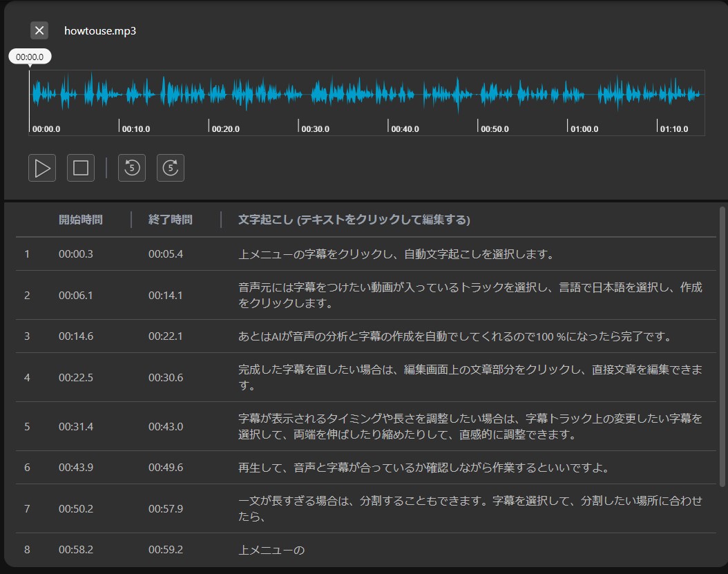Edit transcription text of row 1
This screenshot has width=728, height=574.
(x=396, y=254)
